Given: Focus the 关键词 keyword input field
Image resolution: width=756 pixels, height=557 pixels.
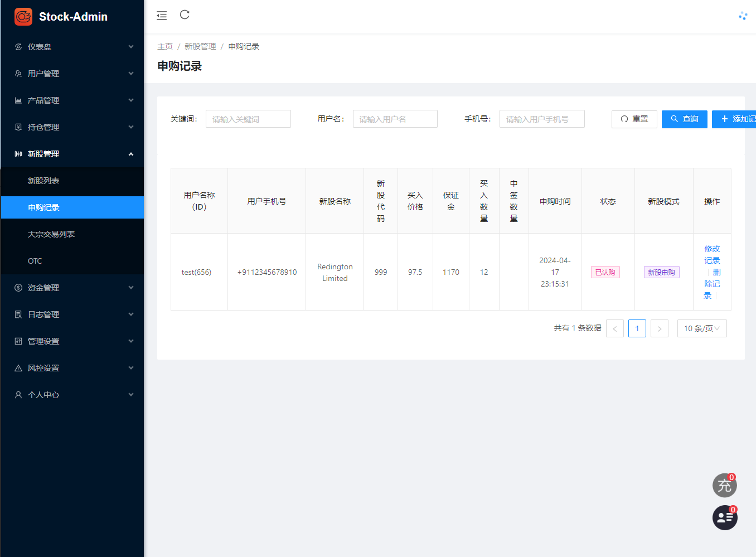Looking at the screenshot, I should click(248, 119).
